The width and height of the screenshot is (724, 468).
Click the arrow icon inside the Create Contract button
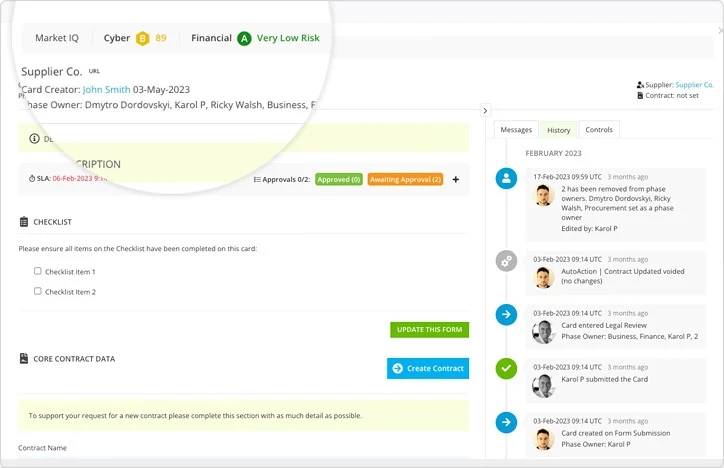coord(398,368)
